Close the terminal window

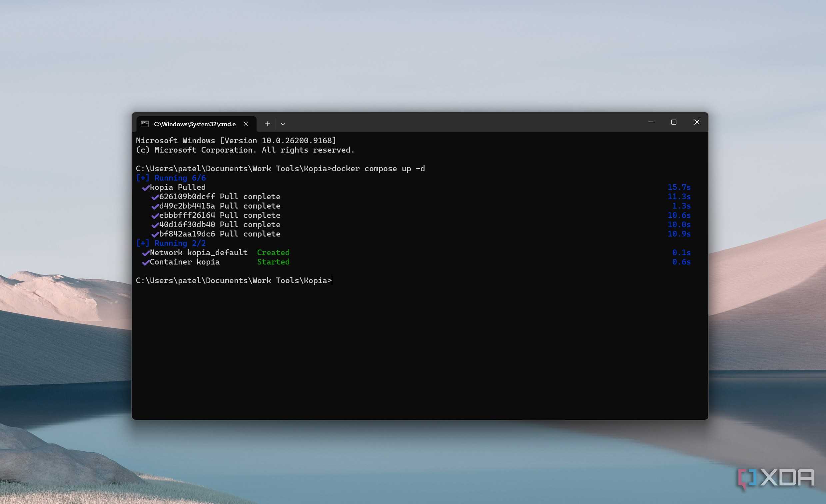(697, 122)
